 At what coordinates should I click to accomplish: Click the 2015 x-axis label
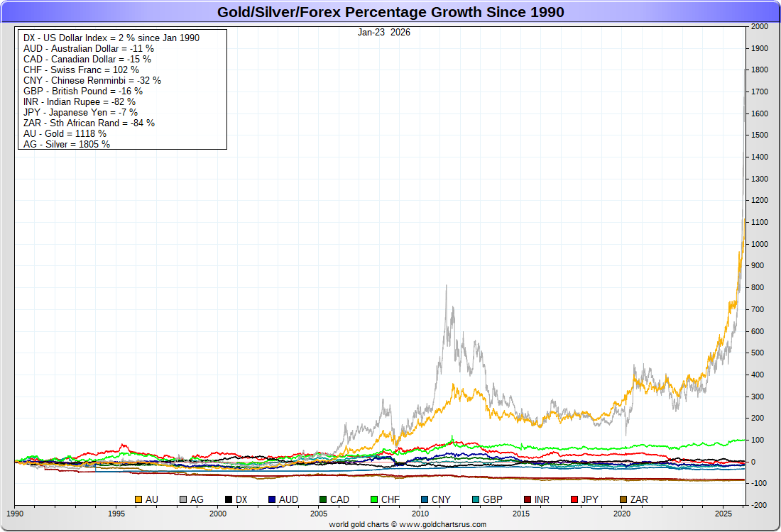coord(521,514)
